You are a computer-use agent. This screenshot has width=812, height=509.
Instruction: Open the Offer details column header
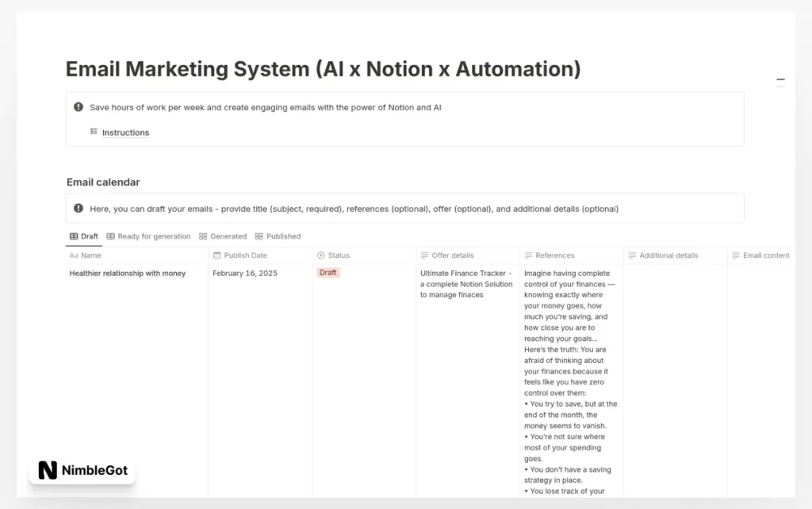(468, 255)
